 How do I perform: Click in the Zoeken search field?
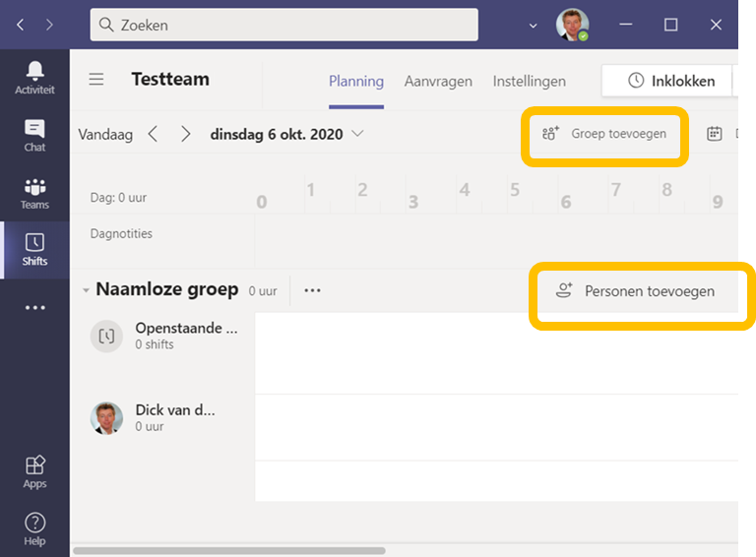point(283,25)
